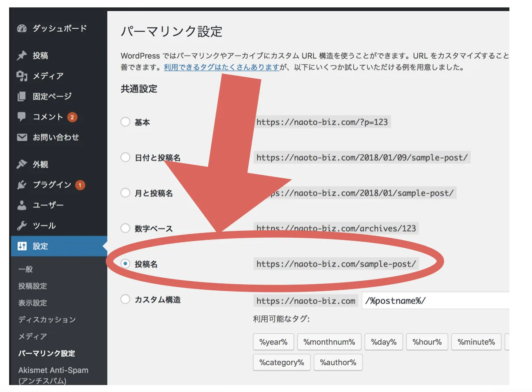Viewport: 532px width, 392px height.
Task: Select the 基本 radio button
Action: (125, 122)
